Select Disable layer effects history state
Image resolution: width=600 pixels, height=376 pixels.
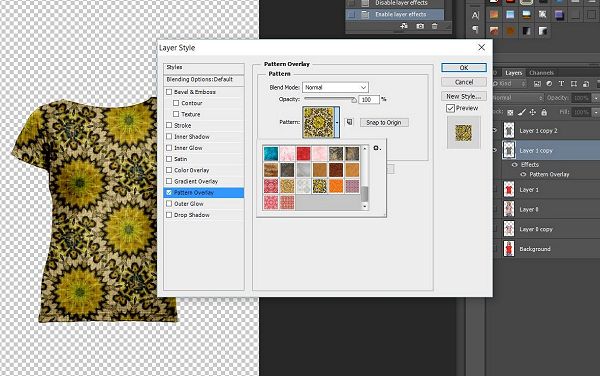pos(395,3)
